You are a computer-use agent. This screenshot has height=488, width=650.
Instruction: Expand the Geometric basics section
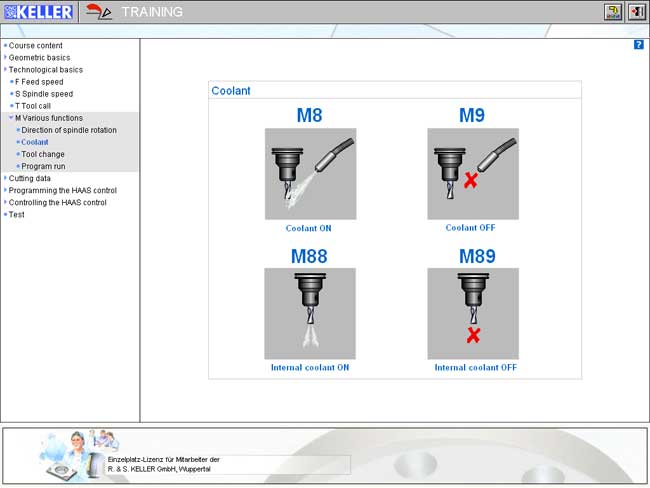[x=39, y=58]
